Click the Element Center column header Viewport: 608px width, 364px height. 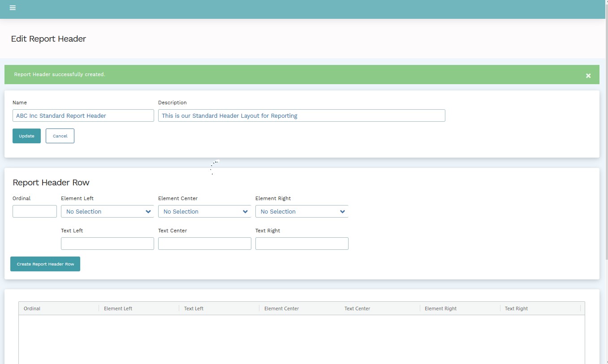281,308
